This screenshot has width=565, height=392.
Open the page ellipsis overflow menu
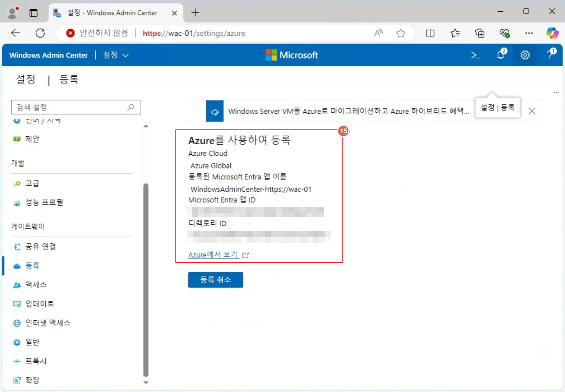[x=556, y=92]
